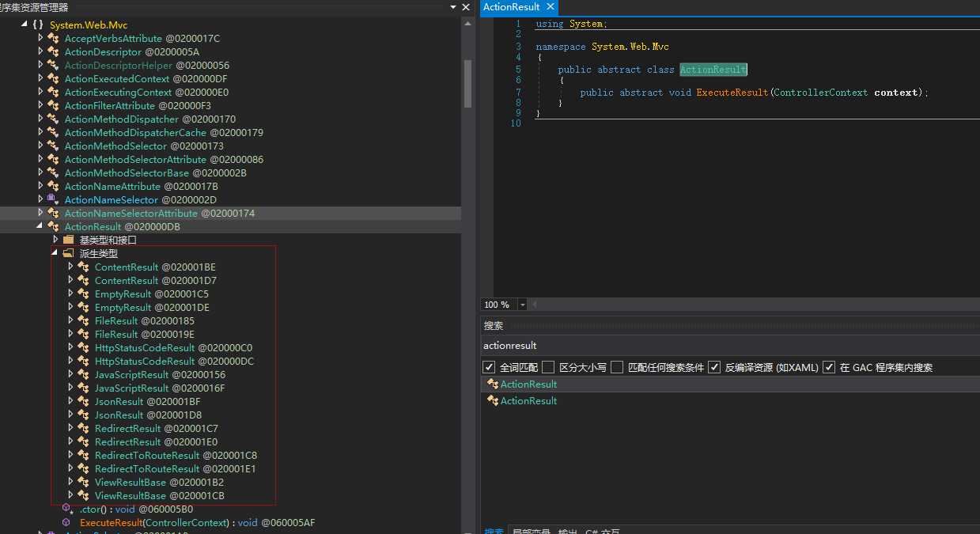Click the method icon of ExecuteResult(ControllerContext)
The image size is (980, 534).
(67, 523)
